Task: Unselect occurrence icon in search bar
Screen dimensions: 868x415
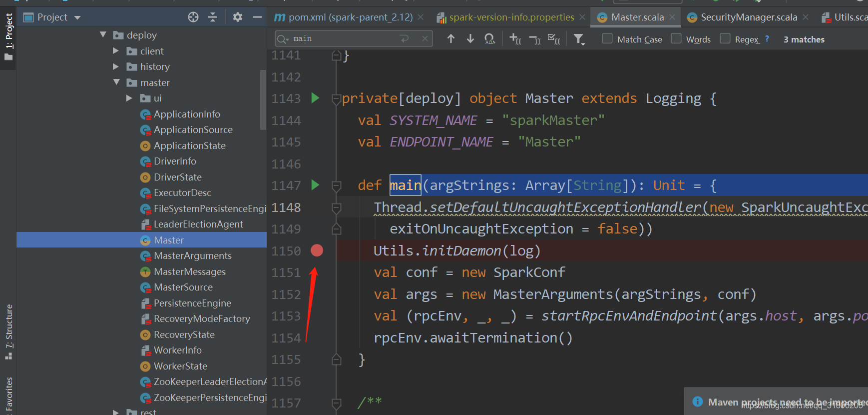Action: click(x=535, y=39)
